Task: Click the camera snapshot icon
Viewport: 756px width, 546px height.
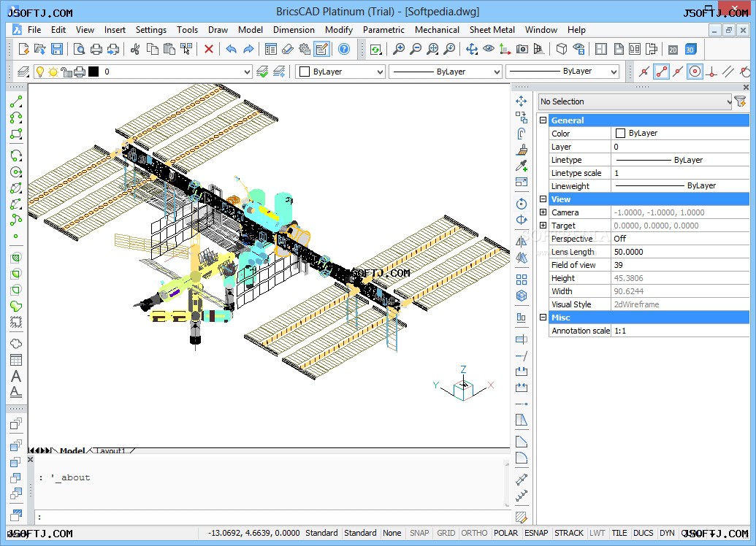Action: (522, 49)
